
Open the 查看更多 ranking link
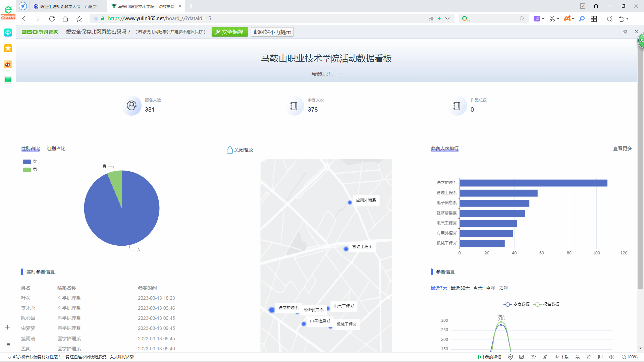pos(623,148)
